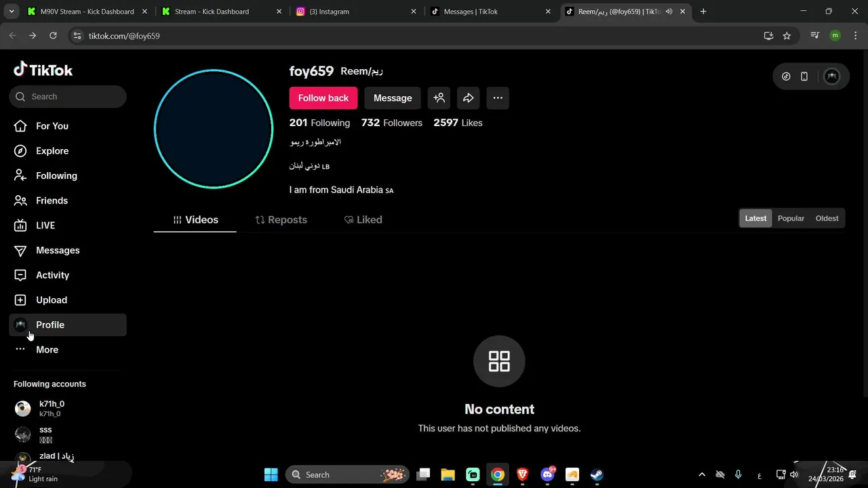Sort videos by Oldest
The height and width of the screenshot is (488, 868).
[x=827, y=218]
